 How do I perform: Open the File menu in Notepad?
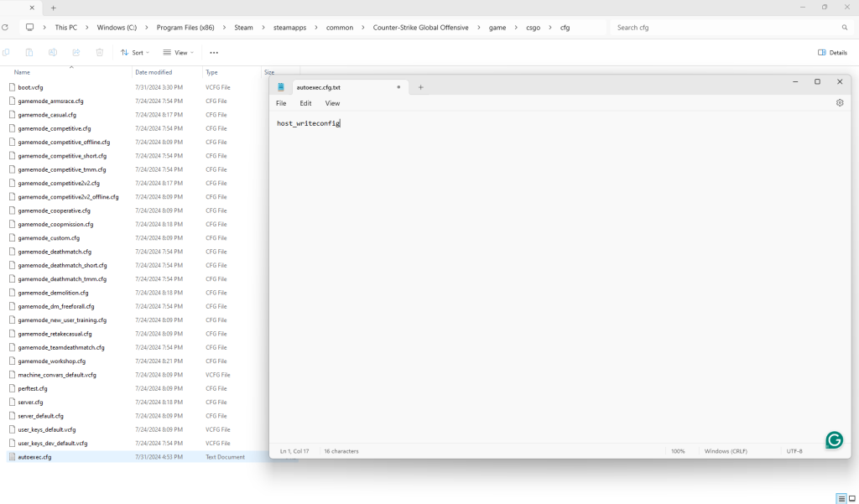coord(281,103)
